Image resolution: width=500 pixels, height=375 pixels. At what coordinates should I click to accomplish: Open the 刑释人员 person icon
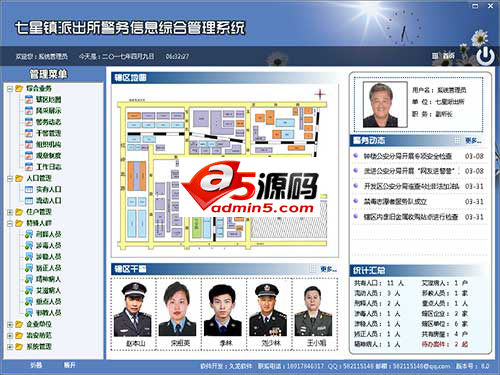(x=29, y=234)
